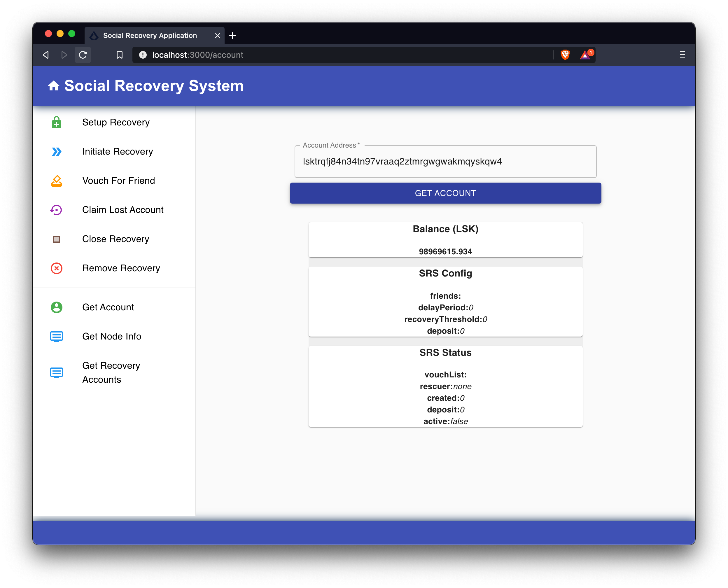Click the Vouch For Friend person icon
Image resolution: width=728 pixels, height=588 pixels.
coord(57,180)
